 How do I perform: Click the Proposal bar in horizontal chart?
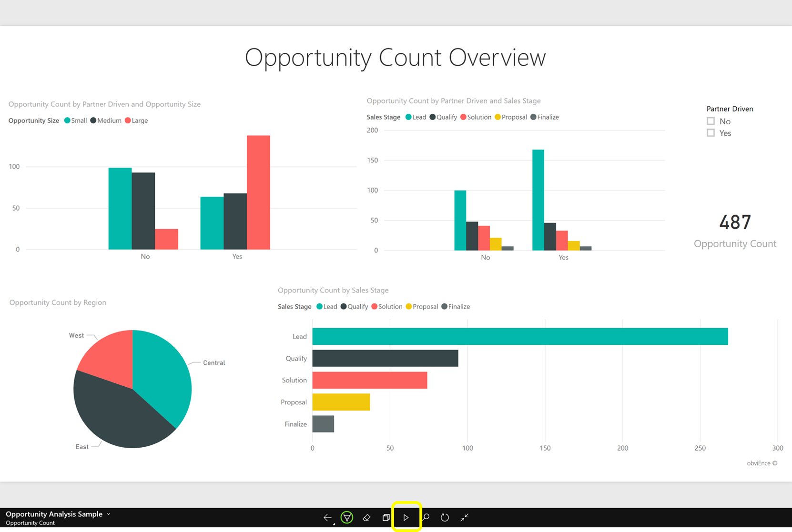click(x=341, y=402)
